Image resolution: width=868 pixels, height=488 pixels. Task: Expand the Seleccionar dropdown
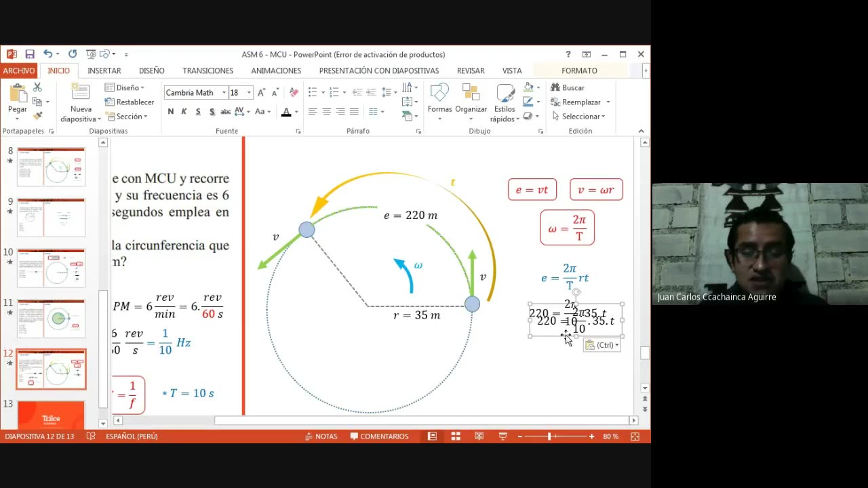click(x=578, y=116)
